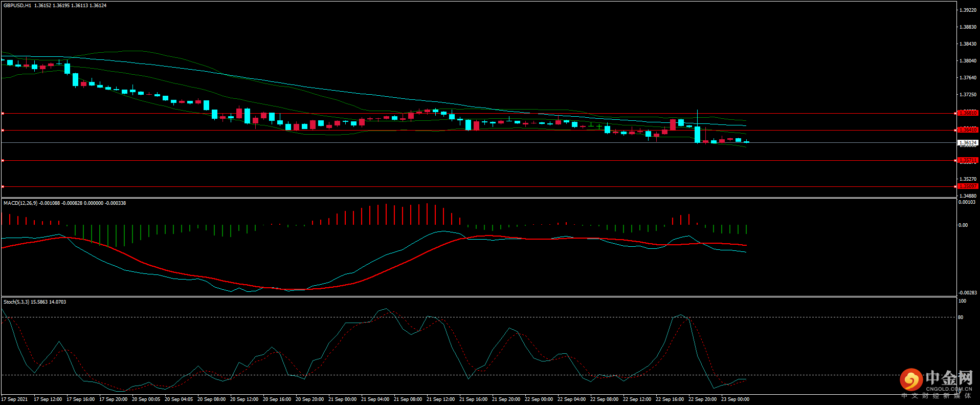
Task: Click the 21 Sep 00:00 time axis label
Action: pos(342,399)
